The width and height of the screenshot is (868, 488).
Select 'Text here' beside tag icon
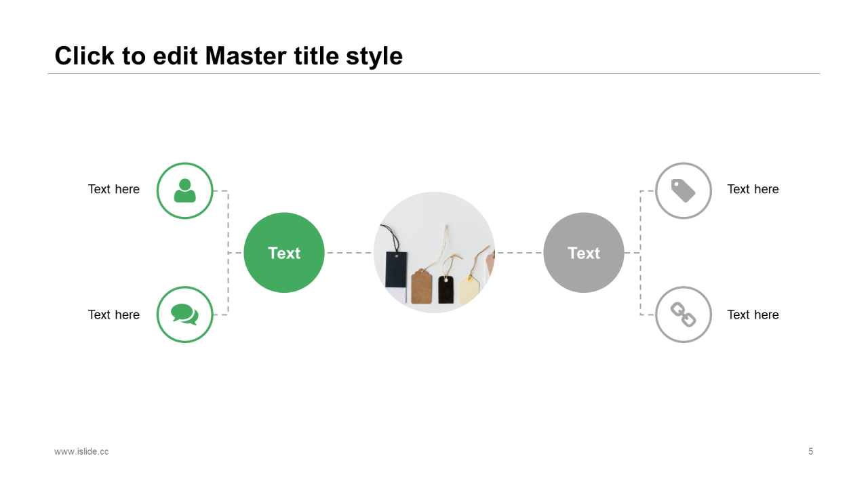(753, 189)
